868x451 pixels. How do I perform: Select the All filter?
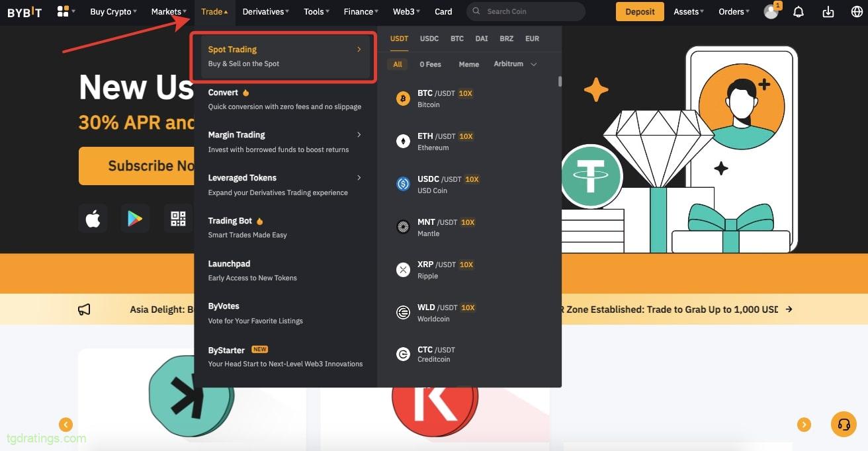398,64
